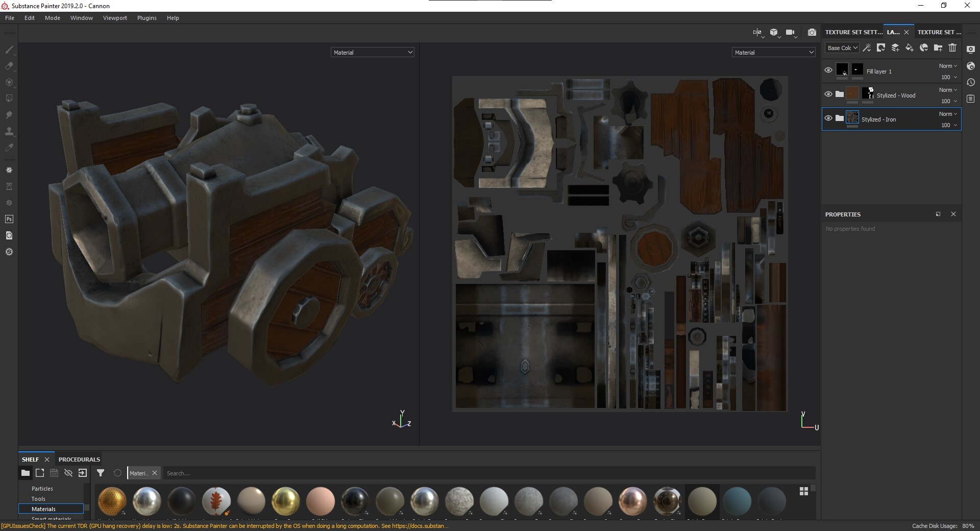The width and height of the screenshot is (980, 531).
Task: Open the Viewport menu
Action: point(115,18)
